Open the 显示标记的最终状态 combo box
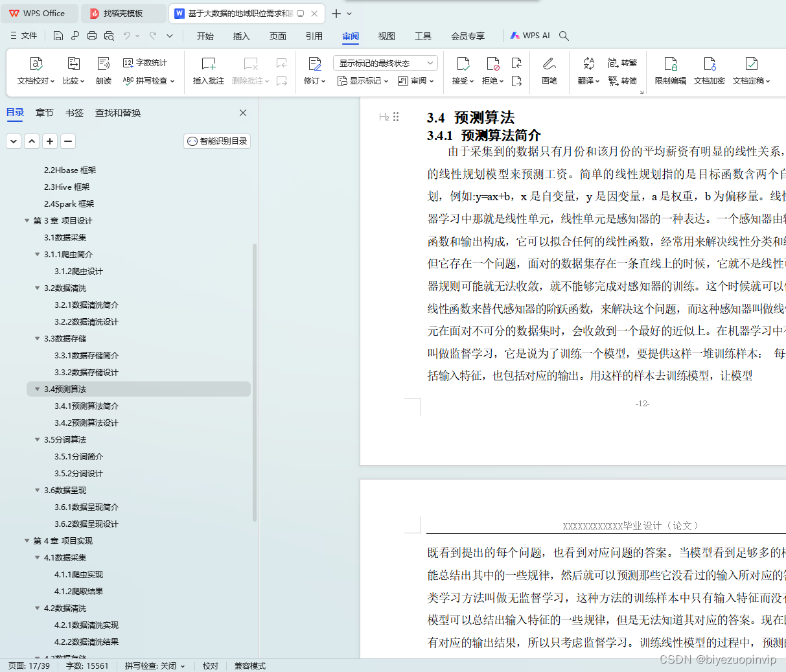 (x=386, y=63)
